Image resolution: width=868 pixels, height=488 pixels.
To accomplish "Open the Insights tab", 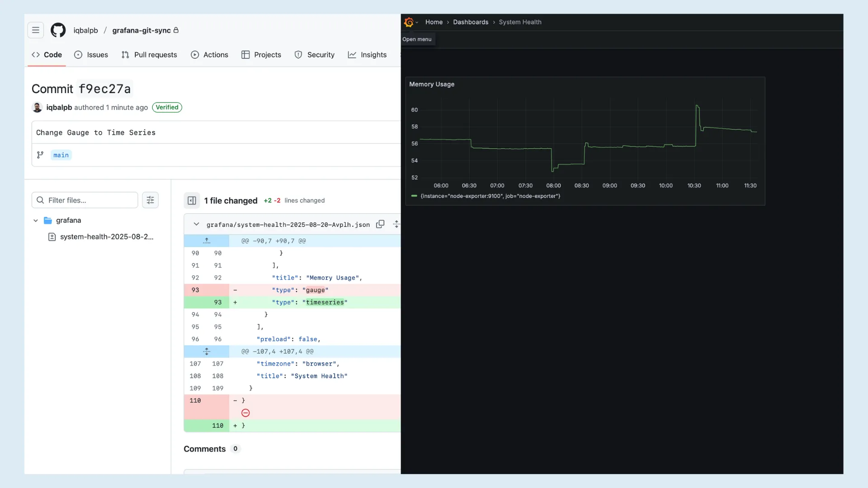I will pos(367,55).
